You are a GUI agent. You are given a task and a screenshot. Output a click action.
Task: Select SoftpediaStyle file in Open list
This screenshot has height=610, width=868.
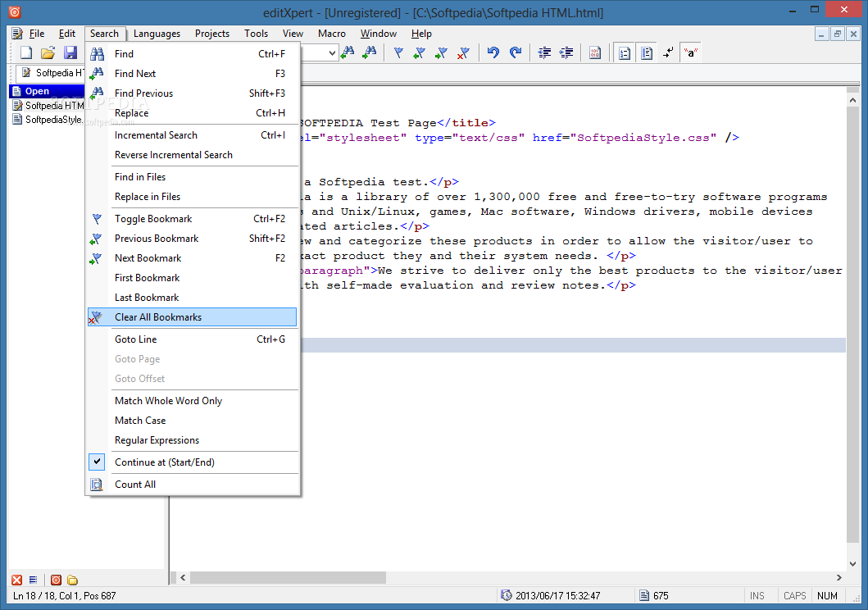click(x=48, y=120)
